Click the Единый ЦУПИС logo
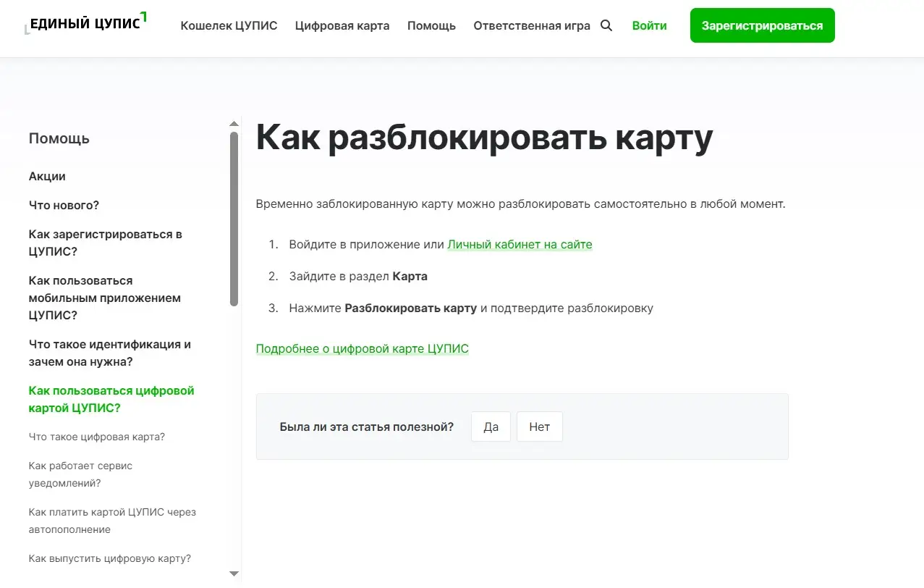 tap(86, 24)
